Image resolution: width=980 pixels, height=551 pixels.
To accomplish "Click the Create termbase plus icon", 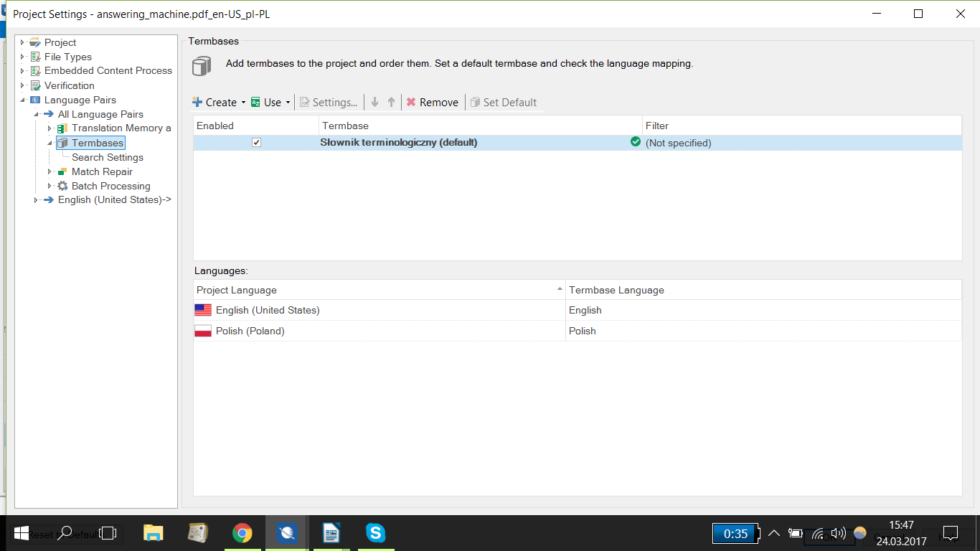I will pos(197,103).
